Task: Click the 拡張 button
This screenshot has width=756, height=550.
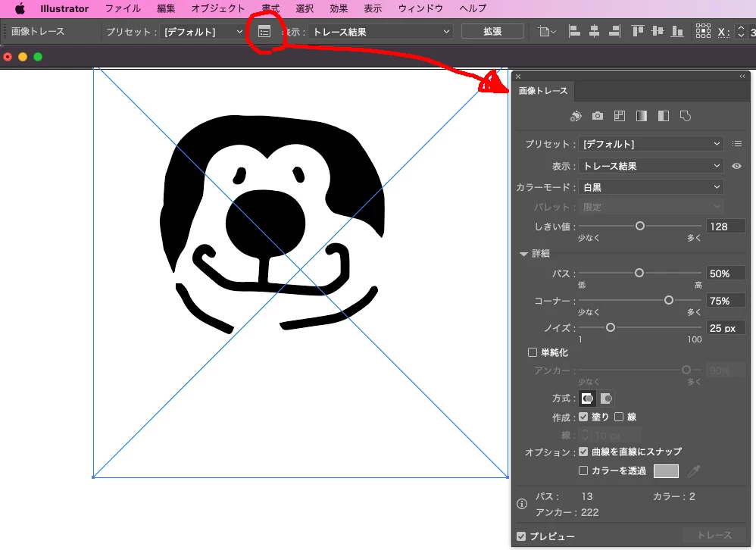Action: coord(492,31)
